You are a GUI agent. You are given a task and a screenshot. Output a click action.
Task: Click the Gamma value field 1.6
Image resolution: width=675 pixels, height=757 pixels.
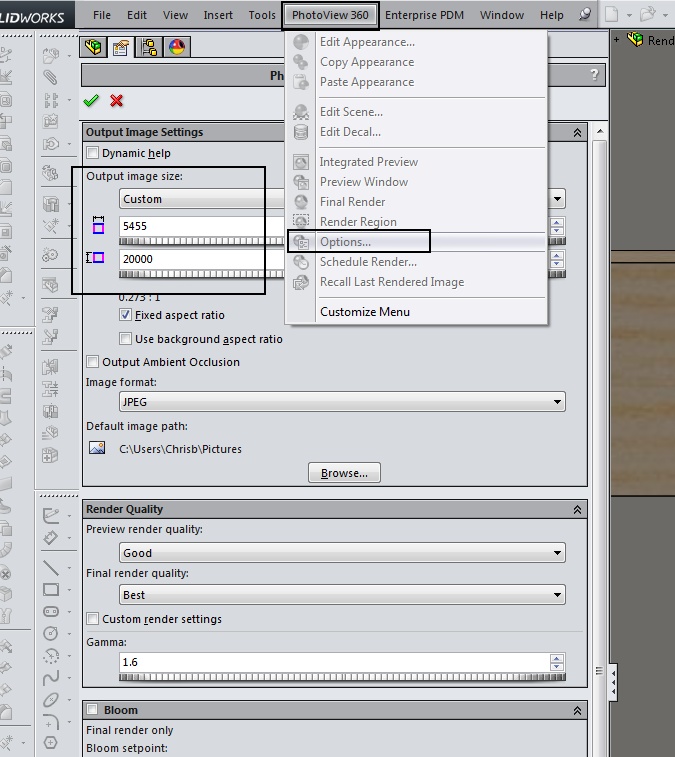(334, 662)
